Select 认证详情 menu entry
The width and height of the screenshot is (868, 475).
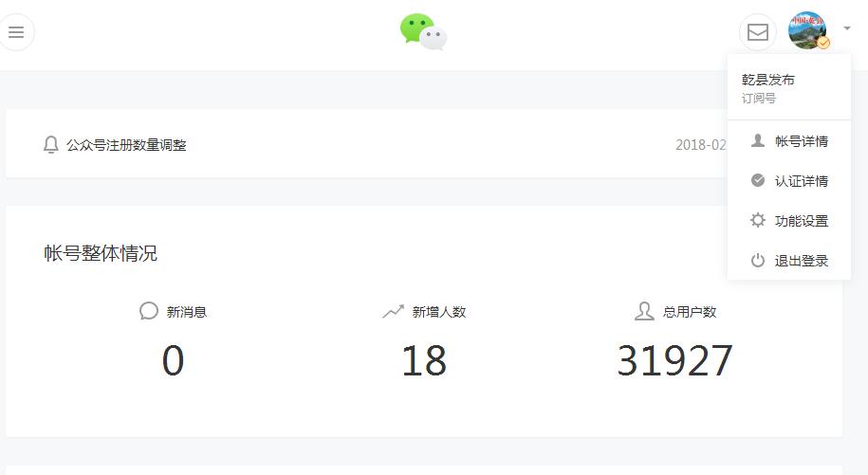[x=789, y=181]
